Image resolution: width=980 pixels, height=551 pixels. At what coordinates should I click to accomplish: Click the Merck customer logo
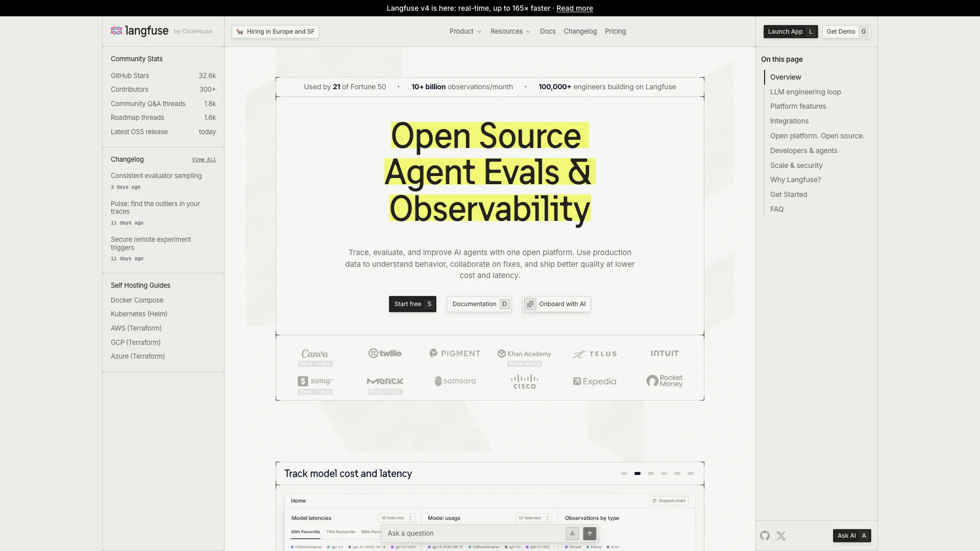(385, 381)
